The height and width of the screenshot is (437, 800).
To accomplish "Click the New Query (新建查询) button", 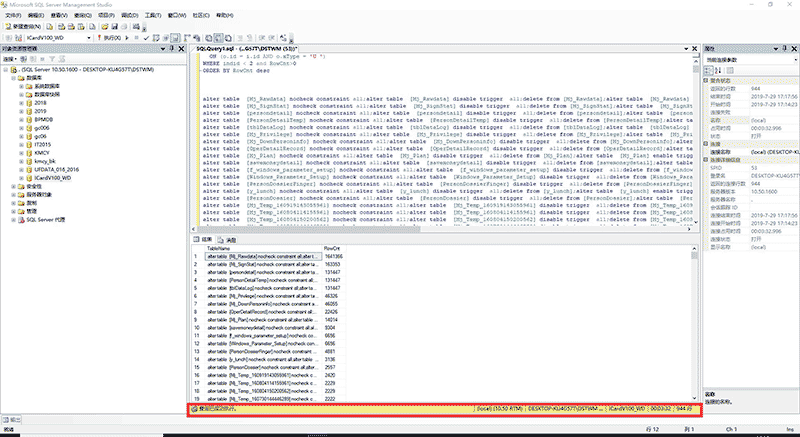I will (x=23, y=27).
